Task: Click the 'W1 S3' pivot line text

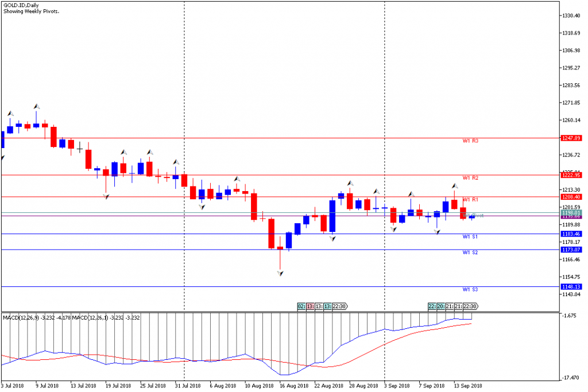Action: 470,290
